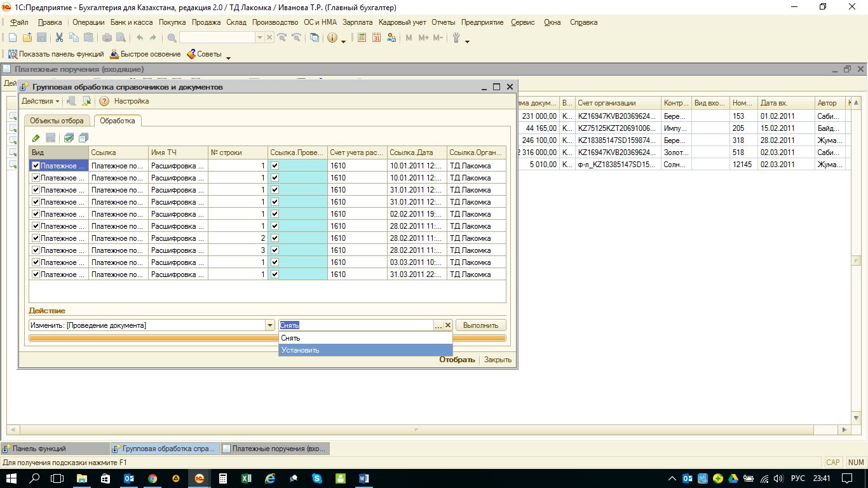
Task: Toggle Вид checkbox in 31.03.2011 row
Action: (x=36, y=274)
